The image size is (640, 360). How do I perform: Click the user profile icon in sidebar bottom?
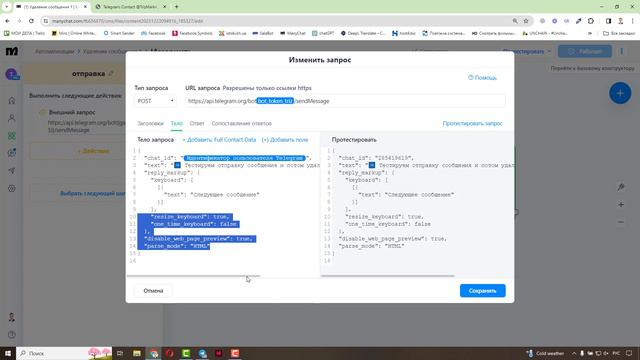coord(12,317)
